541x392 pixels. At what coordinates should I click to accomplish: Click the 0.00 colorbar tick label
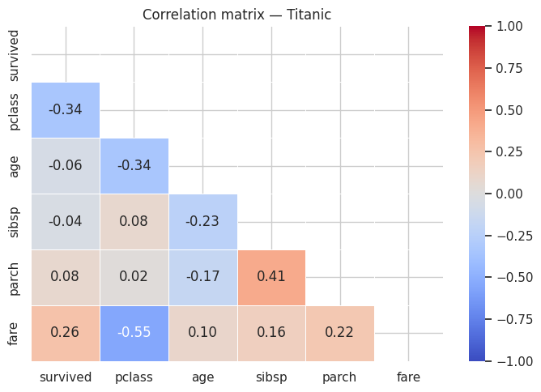[509, 194]
